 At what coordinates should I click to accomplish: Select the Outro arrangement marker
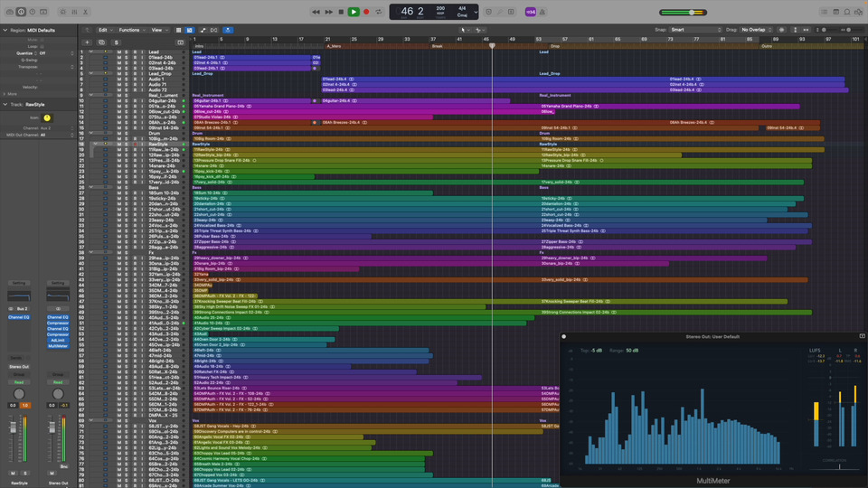click(x=767, y=46)
